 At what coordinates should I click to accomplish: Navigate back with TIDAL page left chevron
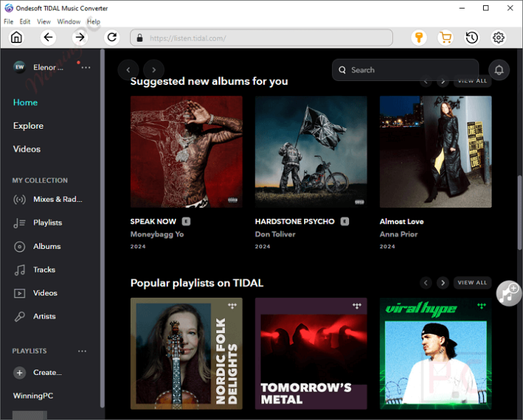[128, 70]
